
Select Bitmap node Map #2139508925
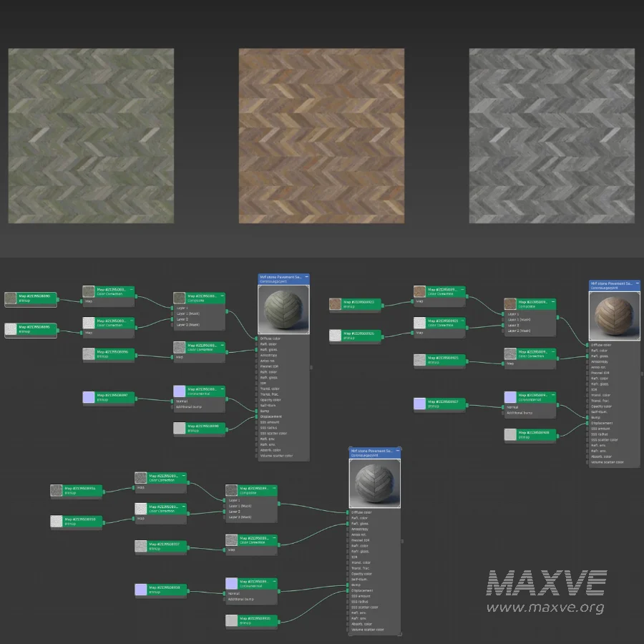(x=439, y=360)
